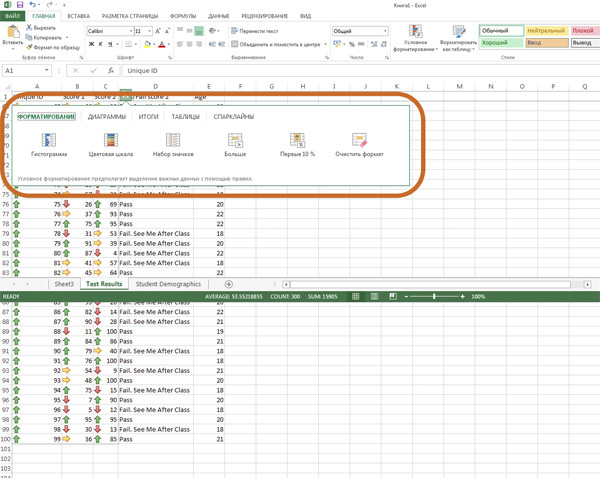Open the Общий number format dropdown
Viewport: 600px width, 503px height.
tap(385, 31)
